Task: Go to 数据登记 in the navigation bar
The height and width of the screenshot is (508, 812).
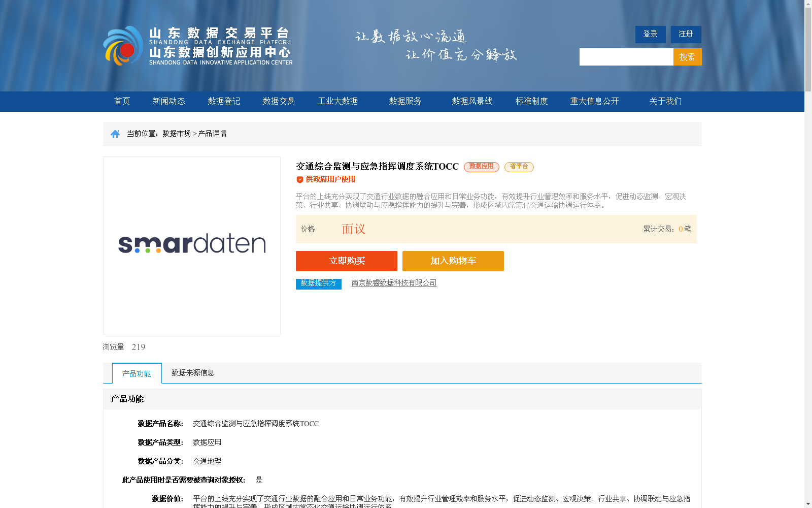Action: pyautogui.click(x=224, y=101)
